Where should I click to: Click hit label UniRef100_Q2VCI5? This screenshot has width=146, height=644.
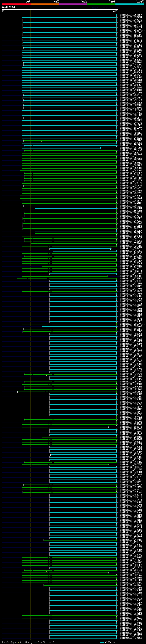tap(131, 58)
